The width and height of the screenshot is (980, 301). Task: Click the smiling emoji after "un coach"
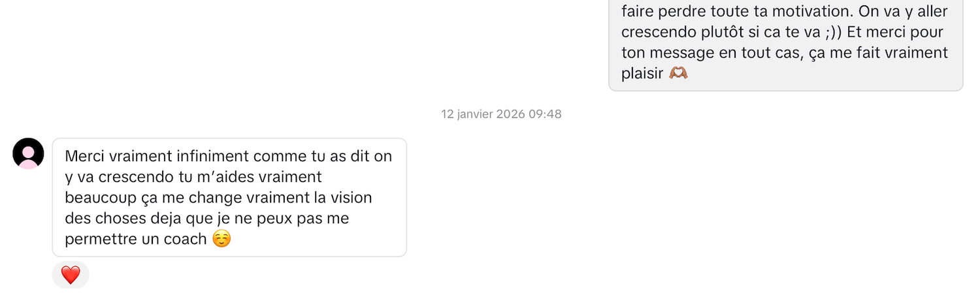point(222,240)
